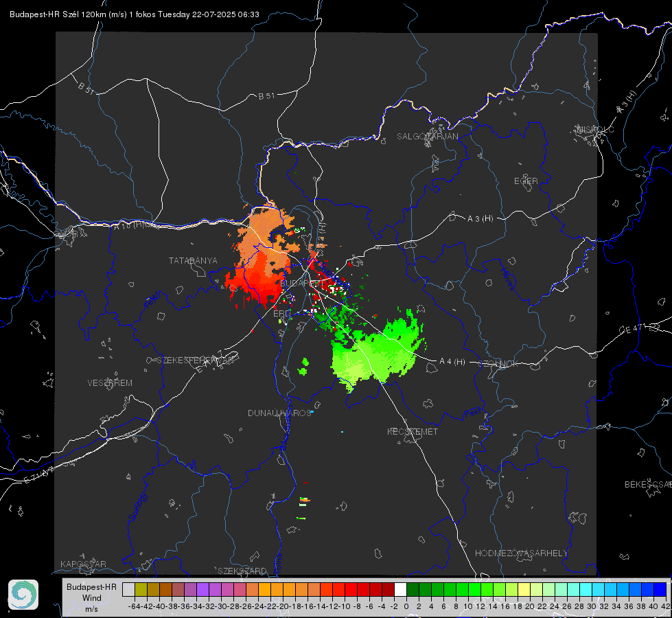Click the E 71 A 7 road label
The width and height of the screenshot is (672, 618).
pos(38,474)
